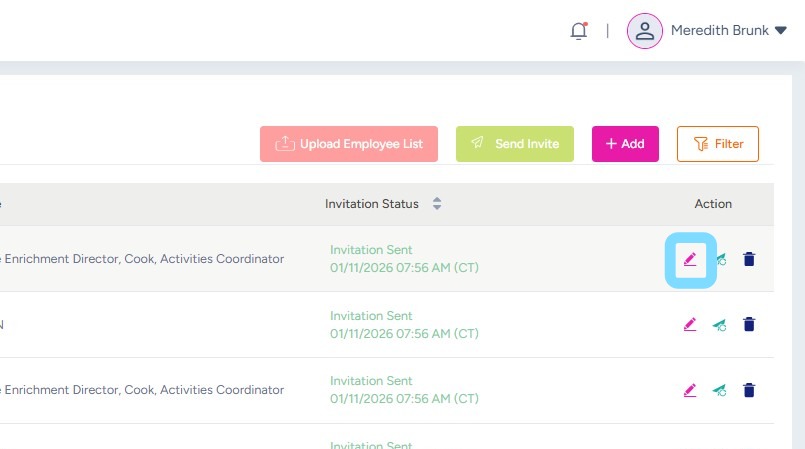Delete the second employee row
805x449 pixels.
click(x=749, y=324)
